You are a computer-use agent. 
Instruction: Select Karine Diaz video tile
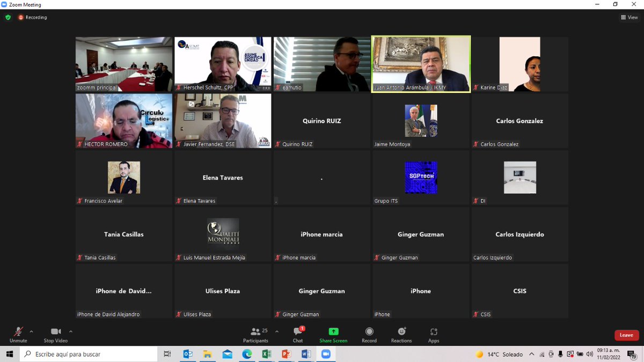tap(520, 64)
